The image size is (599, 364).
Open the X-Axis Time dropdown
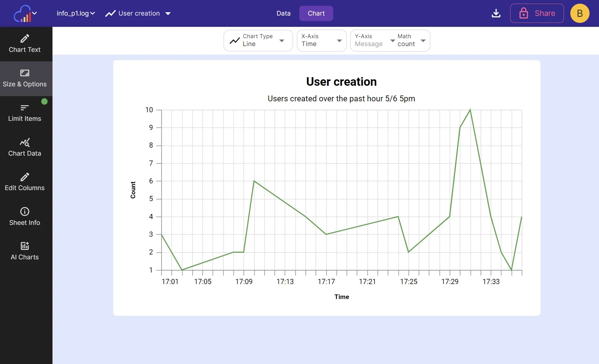321,41
